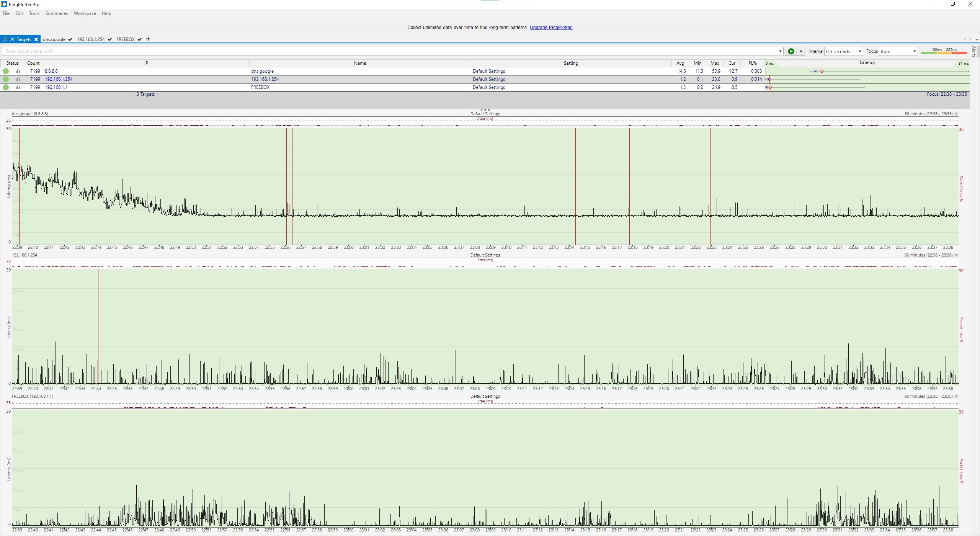This screenshot has width=980, height=536.
Task: Click the bar graph icon for 8.8.8.8
Action: (x=18, y=71)
